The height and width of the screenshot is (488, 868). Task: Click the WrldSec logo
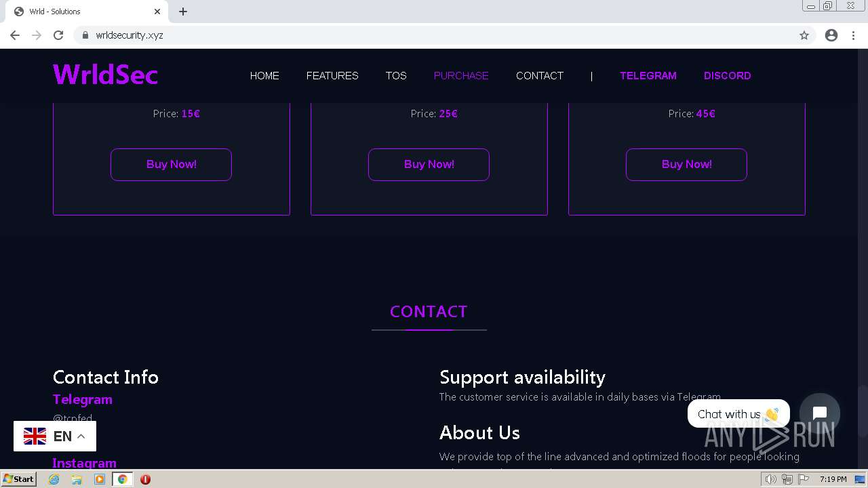coord(105,75)
